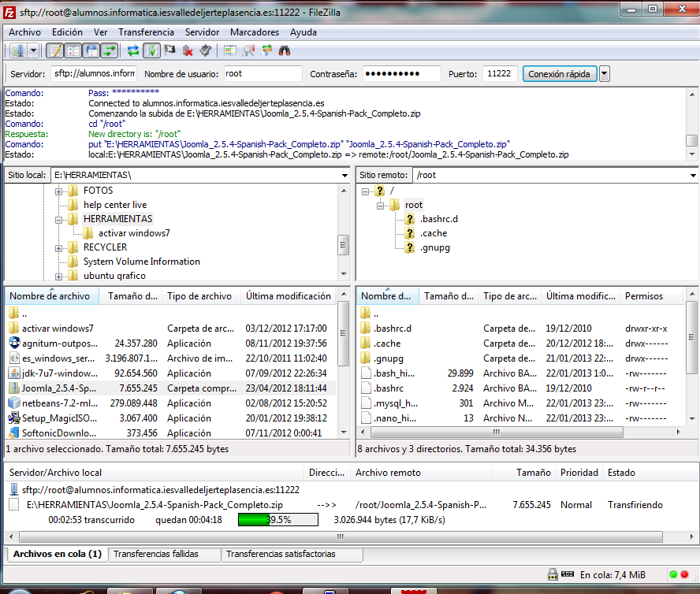This screenshot has width=700, height=594.
Task: Open the Transferencia menu
Action: coord(146,32)
